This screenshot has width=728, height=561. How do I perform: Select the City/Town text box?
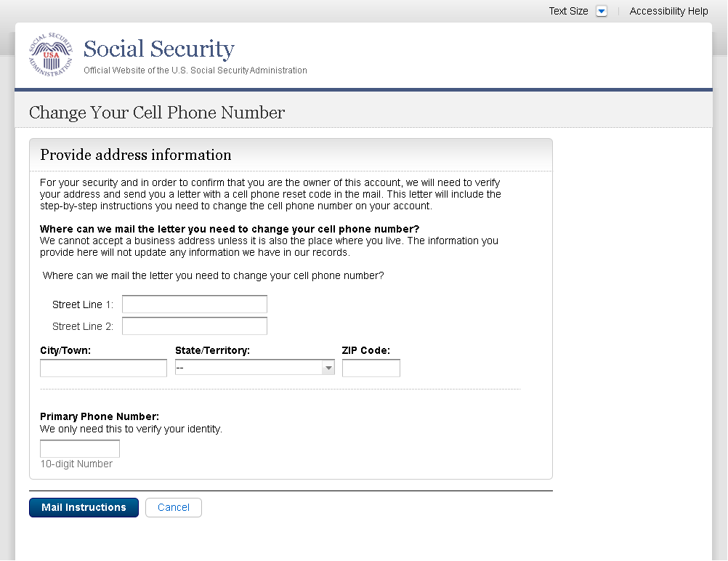tap(103, 368)
